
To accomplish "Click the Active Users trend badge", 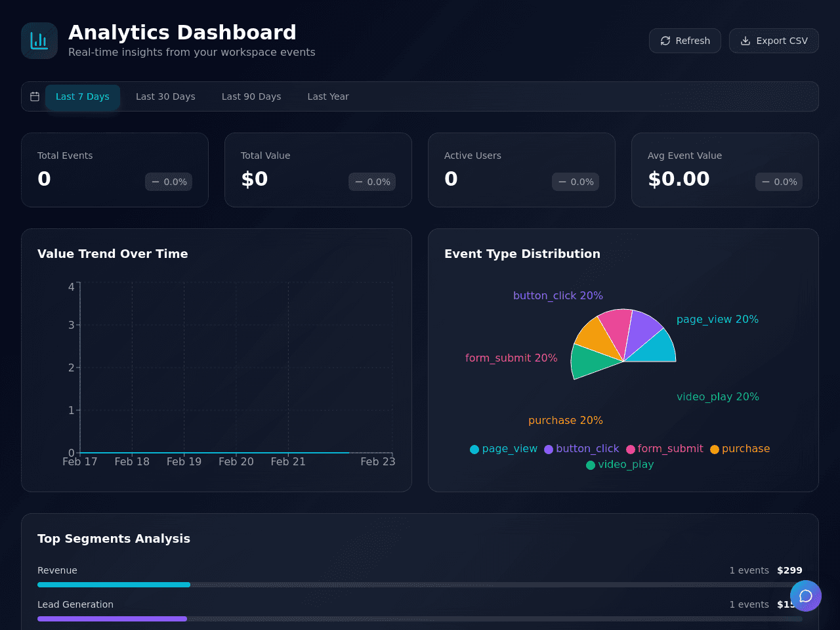I will 576,182.
